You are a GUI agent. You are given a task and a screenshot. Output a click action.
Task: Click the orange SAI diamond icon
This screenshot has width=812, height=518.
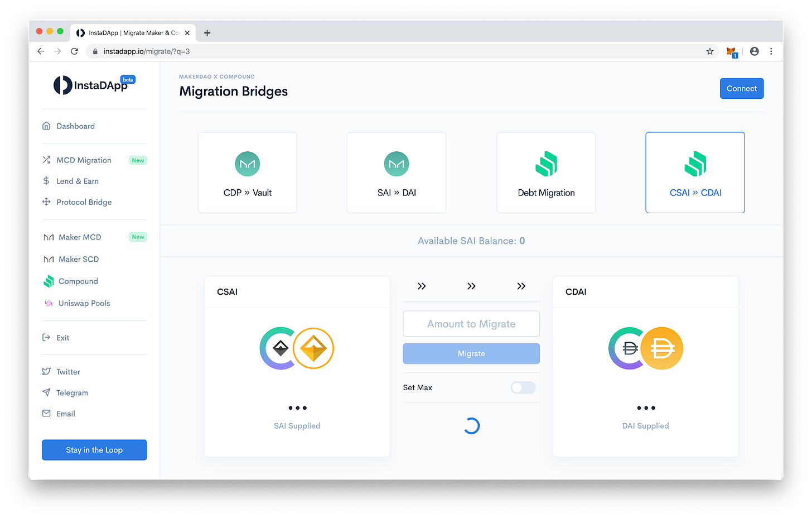pos(313,348)
